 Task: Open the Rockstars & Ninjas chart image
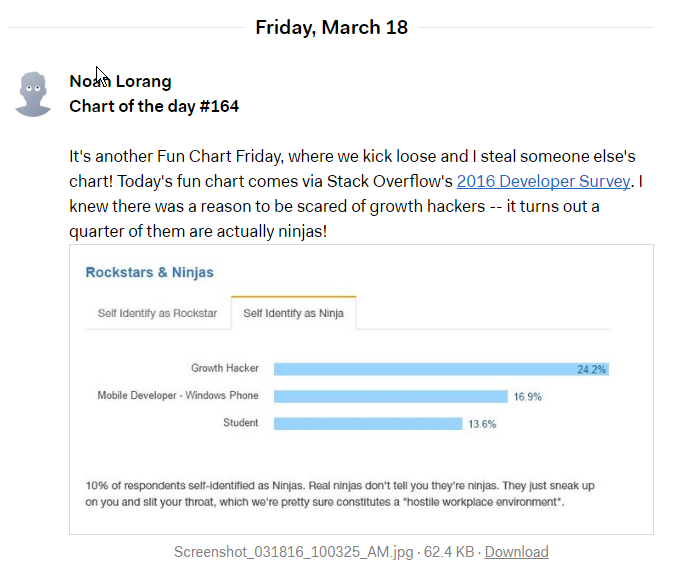pos(361,389)
